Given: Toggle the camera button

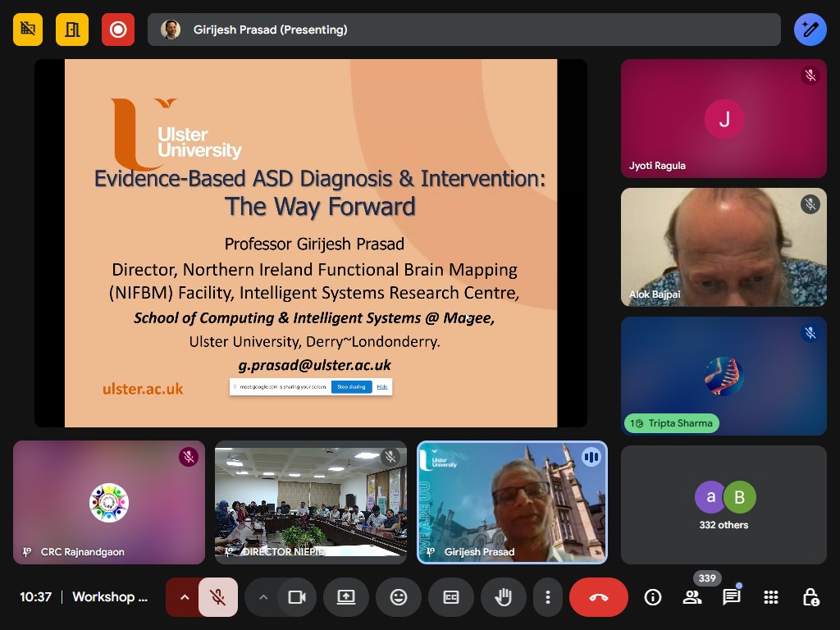Looking at the screenshot, I should click(297, 597).
